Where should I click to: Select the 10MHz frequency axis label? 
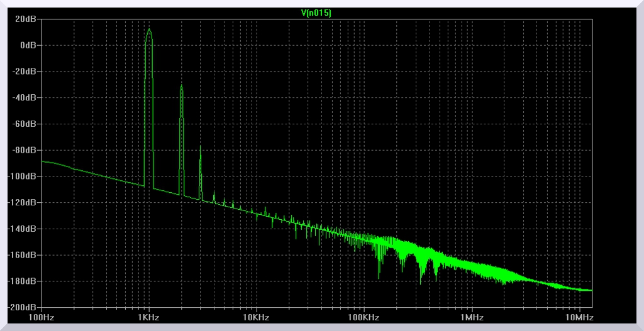coord(579,318)
